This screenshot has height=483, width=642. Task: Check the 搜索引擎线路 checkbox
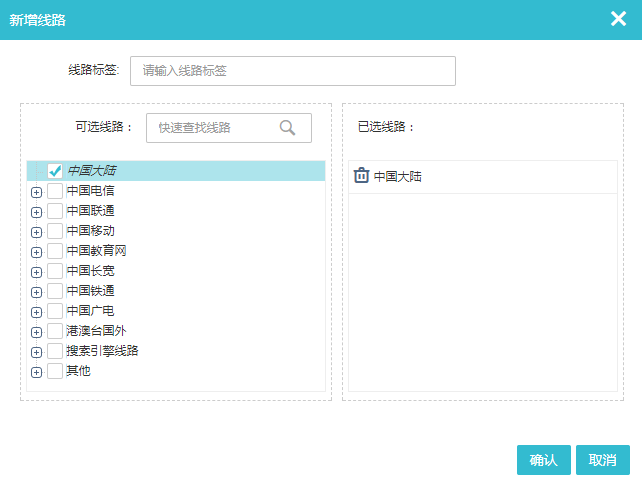click(x=55, y=351)
